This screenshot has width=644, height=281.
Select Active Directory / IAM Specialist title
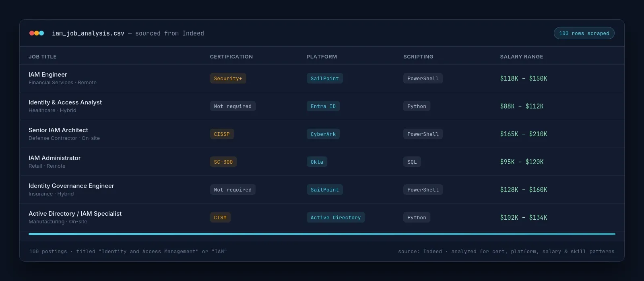point(75,214)
